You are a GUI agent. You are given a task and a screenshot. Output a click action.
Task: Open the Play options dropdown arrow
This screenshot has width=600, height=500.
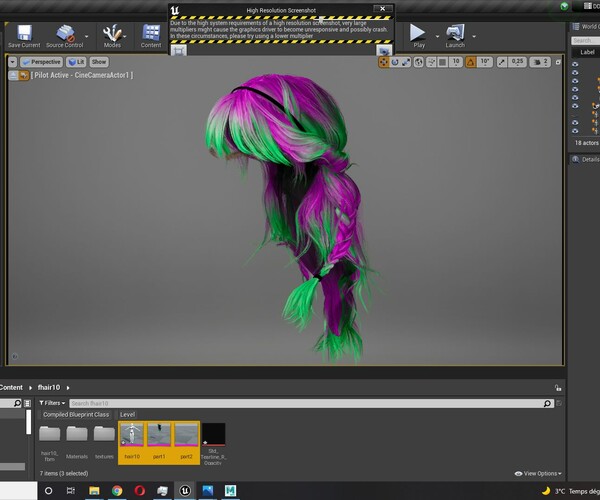tap(437, 36)
